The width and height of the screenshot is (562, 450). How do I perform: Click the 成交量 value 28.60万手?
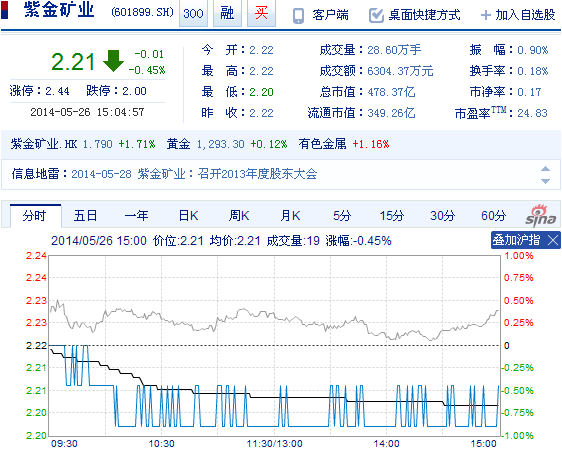coord(394,50)
